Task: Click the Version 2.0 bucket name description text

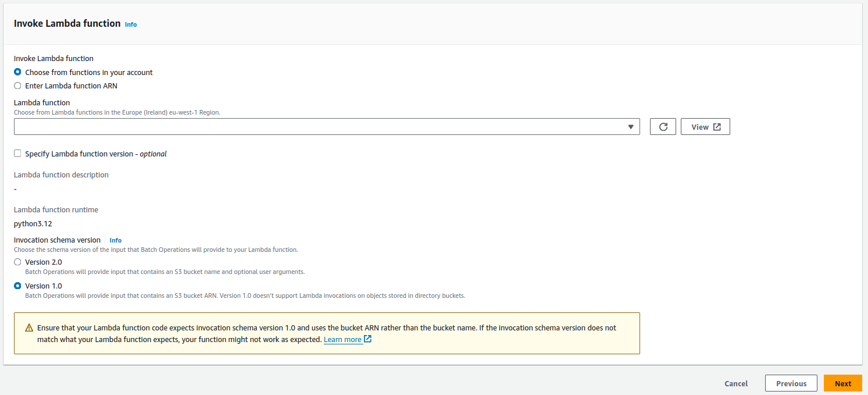Action: point(165,272)
